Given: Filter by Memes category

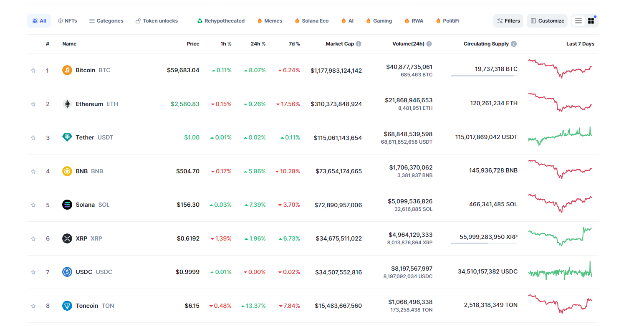Looking at the screenshot, I should [270, 21].
